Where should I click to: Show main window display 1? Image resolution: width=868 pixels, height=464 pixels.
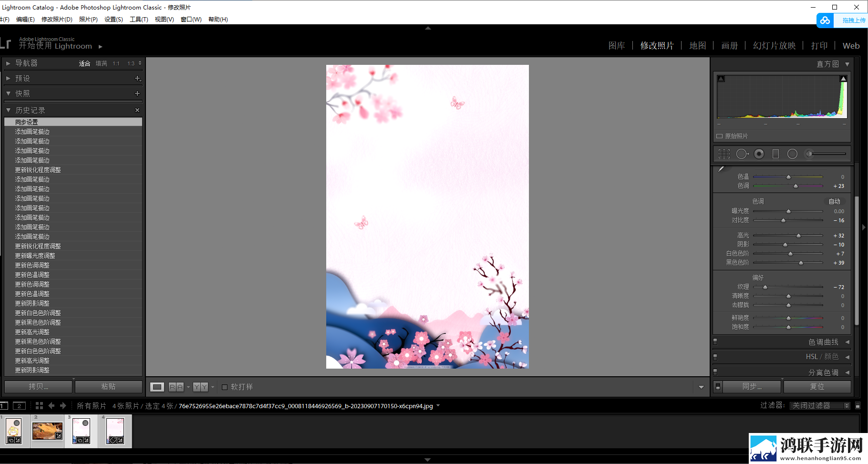coord(4,406)
